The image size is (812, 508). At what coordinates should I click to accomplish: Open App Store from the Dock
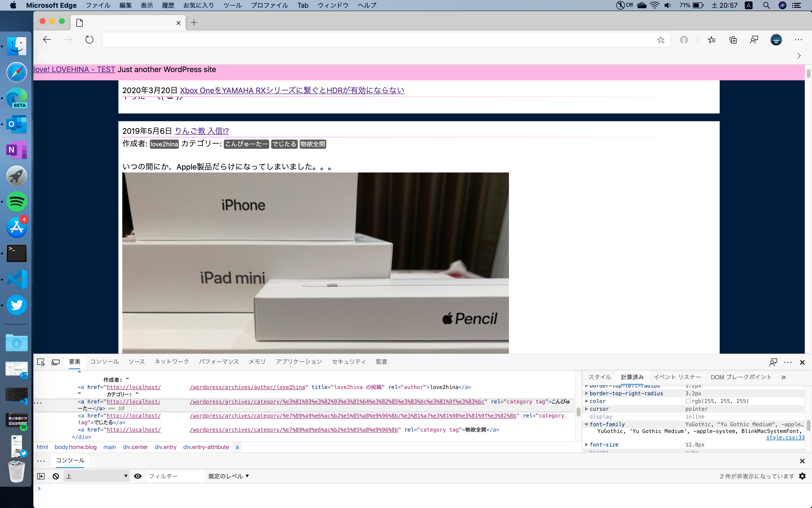click(x=16, y=227)
